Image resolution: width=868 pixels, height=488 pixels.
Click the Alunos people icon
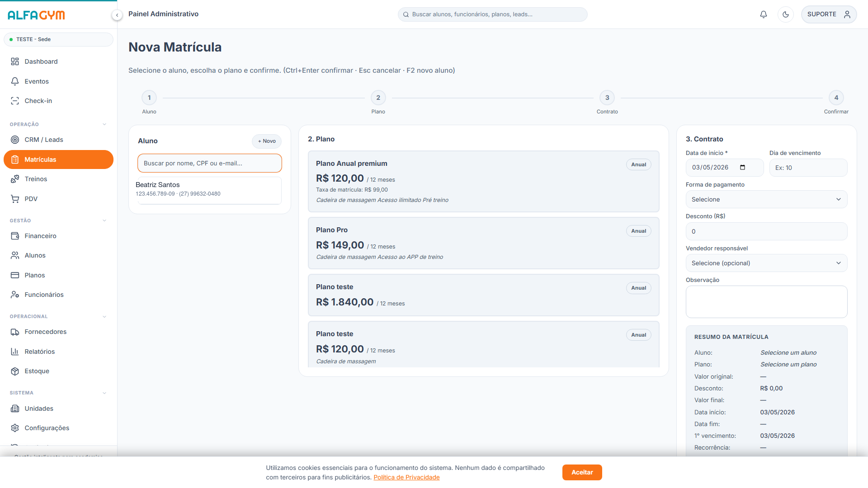pyautogui.click(x=15, y=255)
